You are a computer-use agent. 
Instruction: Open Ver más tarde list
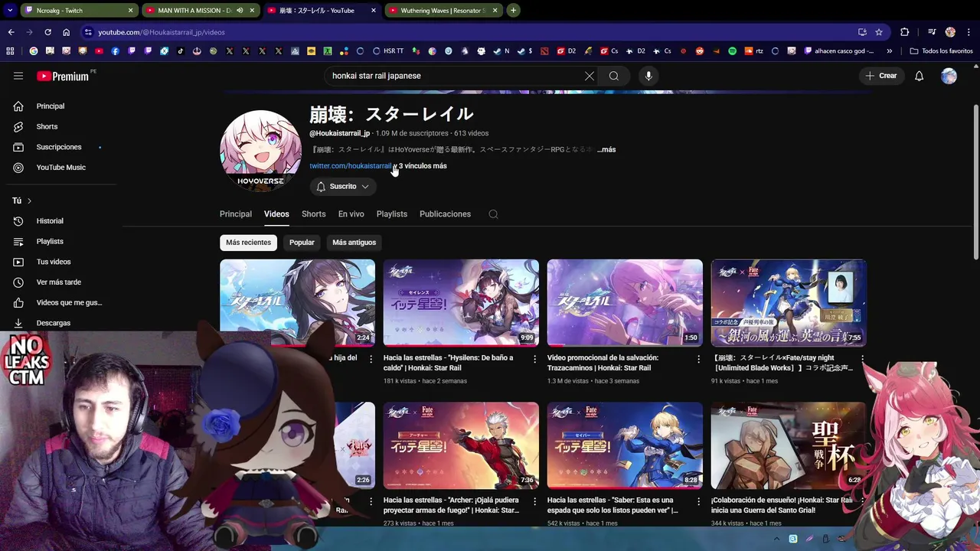pyautogui.click(x=61, y=282)
